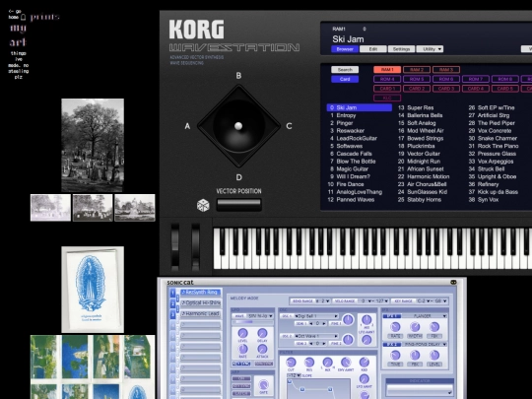Click the ARP Gate knob
Image resolution: width=532 pixels, height=399 pixels.
click(263, 385)
